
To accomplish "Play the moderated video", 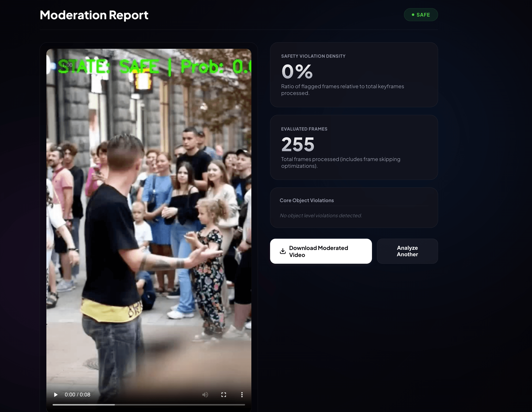I will click(x=56, y=394).
